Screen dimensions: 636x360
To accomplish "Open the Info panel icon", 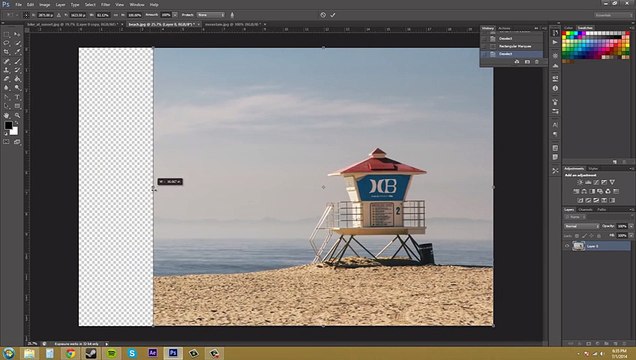I will point(555,88).
